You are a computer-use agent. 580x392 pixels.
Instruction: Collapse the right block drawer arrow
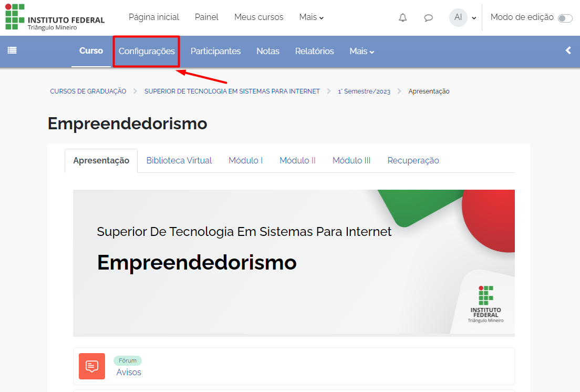(568, 50)
